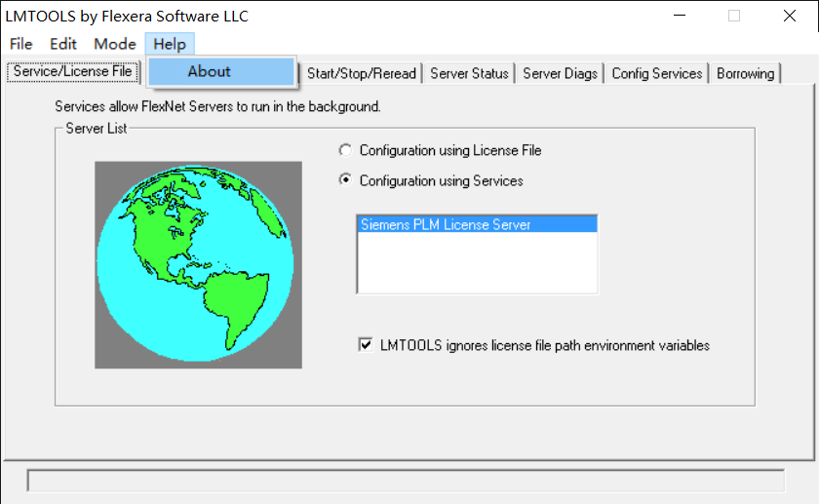The image size is (819, 504).
Task: Choose About from the Help dropdown
Action: (210, 71)
